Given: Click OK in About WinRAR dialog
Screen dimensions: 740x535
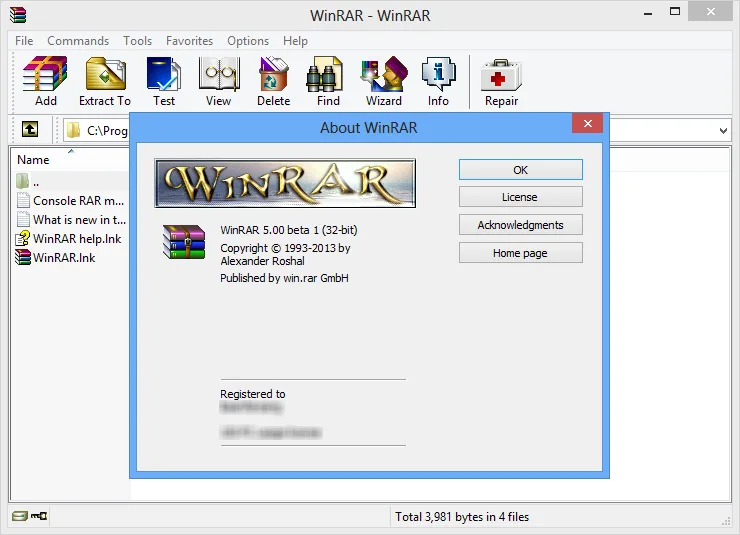Looking at the screenshot, I should click(x=521, y=169).
